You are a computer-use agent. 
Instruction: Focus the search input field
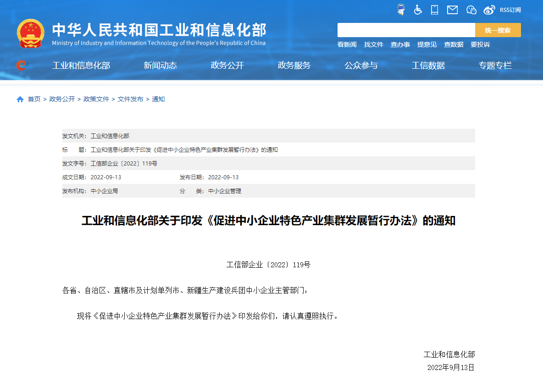pos(406,30)
